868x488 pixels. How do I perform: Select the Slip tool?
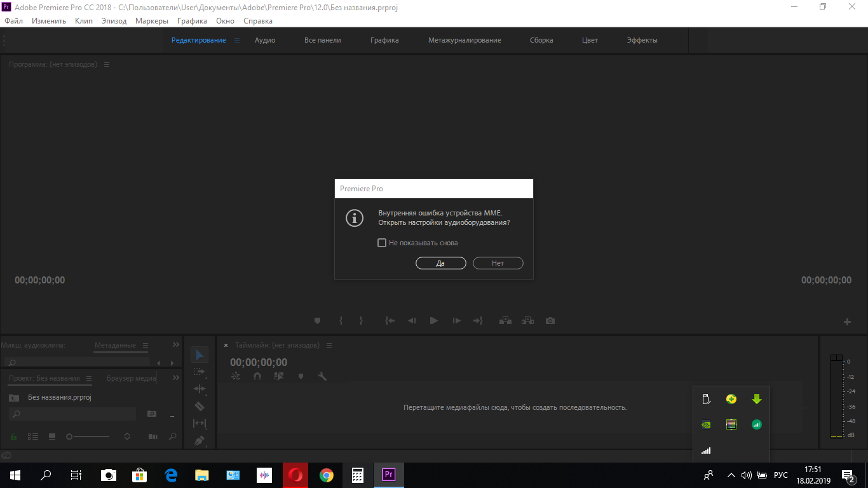[200, 423]
